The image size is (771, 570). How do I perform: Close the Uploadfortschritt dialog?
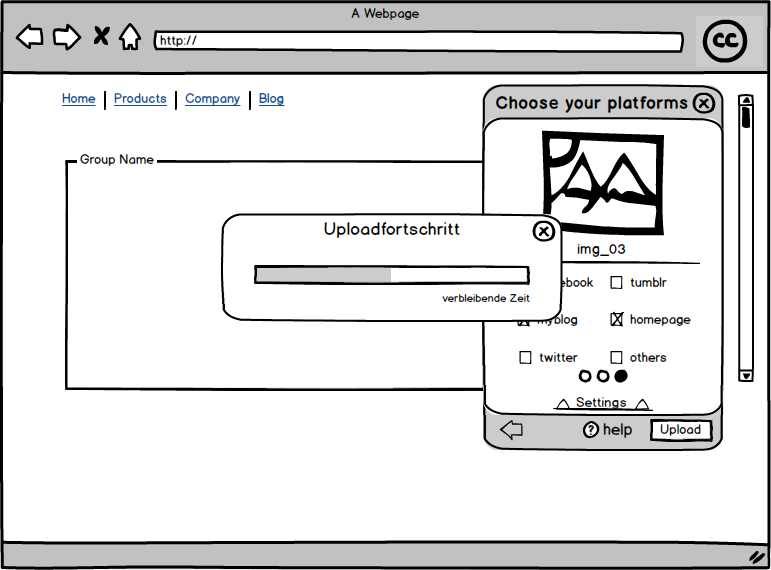tap(543, 232)
